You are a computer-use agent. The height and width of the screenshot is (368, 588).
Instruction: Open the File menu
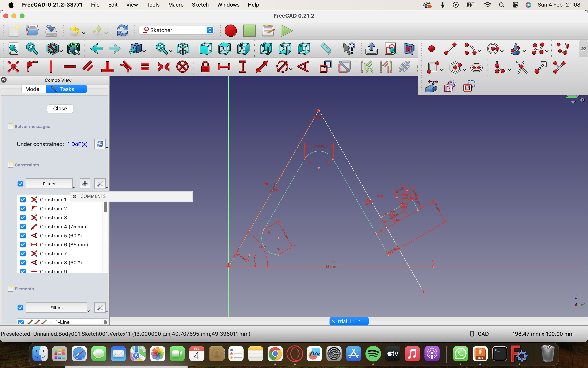tap(95, 5)
